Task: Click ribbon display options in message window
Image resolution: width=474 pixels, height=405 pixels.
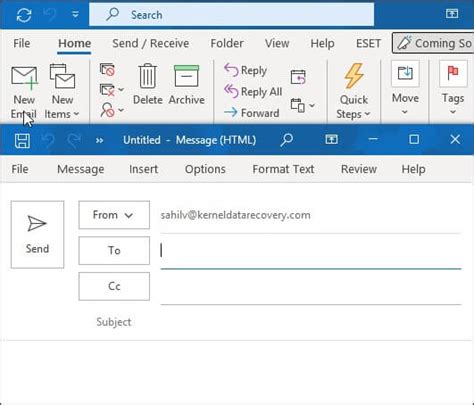Action: point(331,139)
